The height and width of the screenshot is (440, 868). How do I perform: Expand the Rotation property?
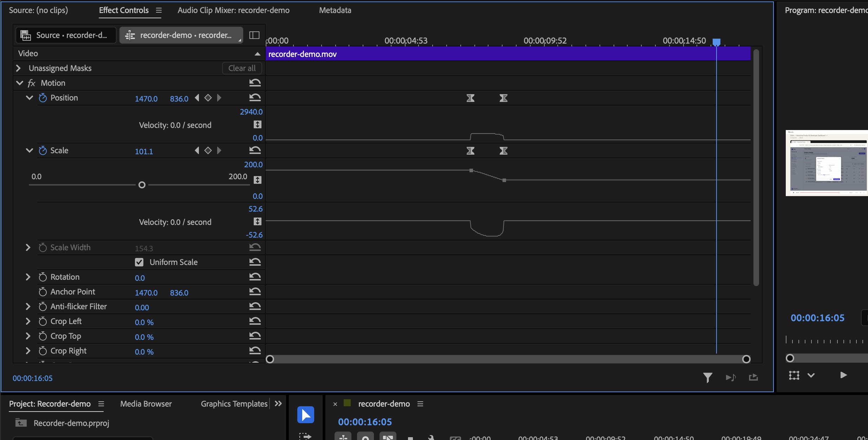(28, 277)
